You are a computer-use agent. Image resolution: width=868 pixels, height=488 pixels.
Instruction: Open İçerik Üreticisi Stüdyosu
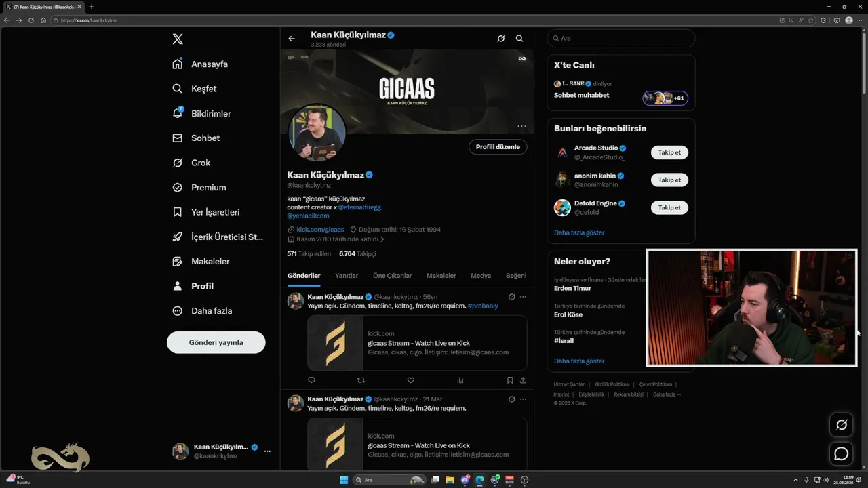click(x=218, y=237)
